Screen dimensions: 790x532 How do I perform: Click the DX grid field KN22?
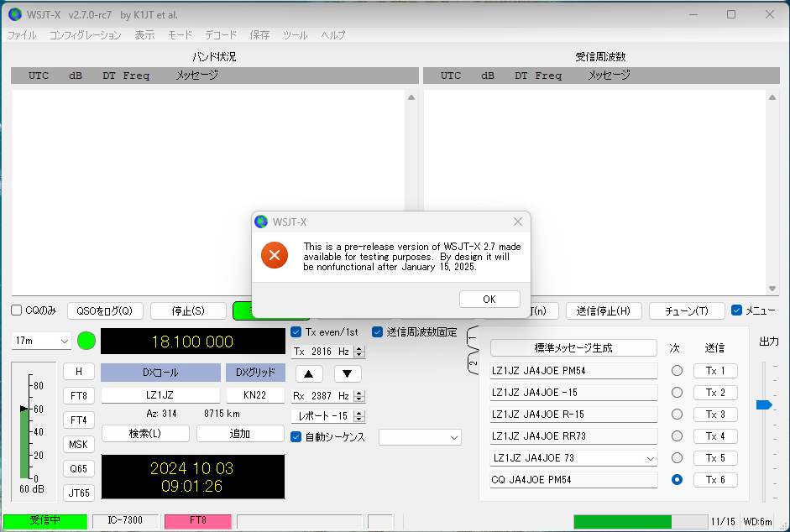click(255, 395)
